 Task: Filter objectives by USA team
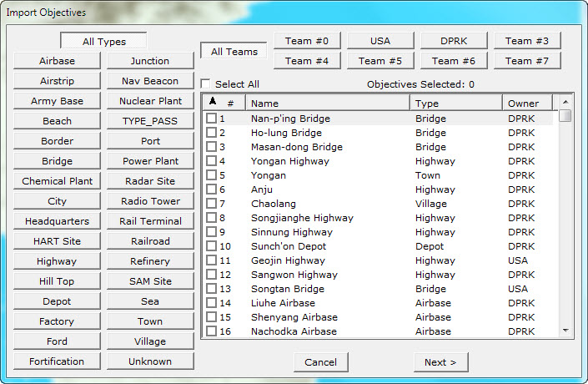pyautogui.click(x=380, y=41)
